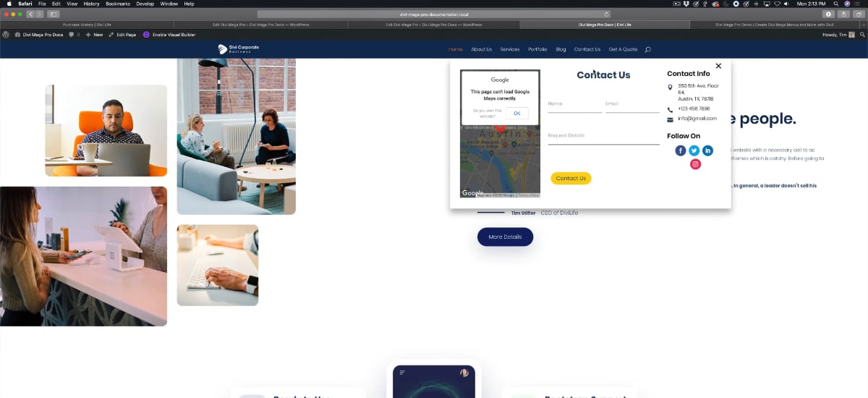Dismiss the Google Maps error with OK
This screenshot has height=398, width=868.
(x=516, y=113)
